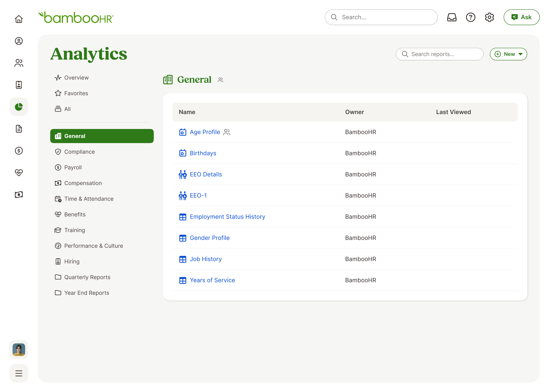This screenshot has height=392, width=546.
Task: Click the table icon beside Employment Status History
Action: click(x=183, y=217)
